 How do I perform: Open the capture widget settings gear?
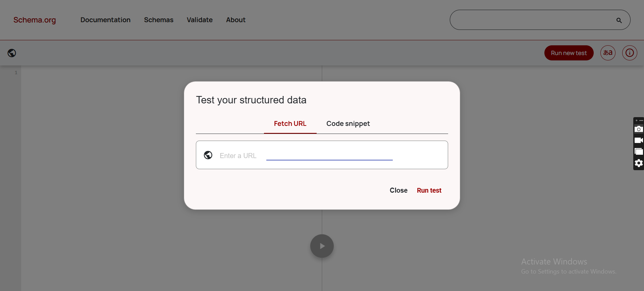639,163
